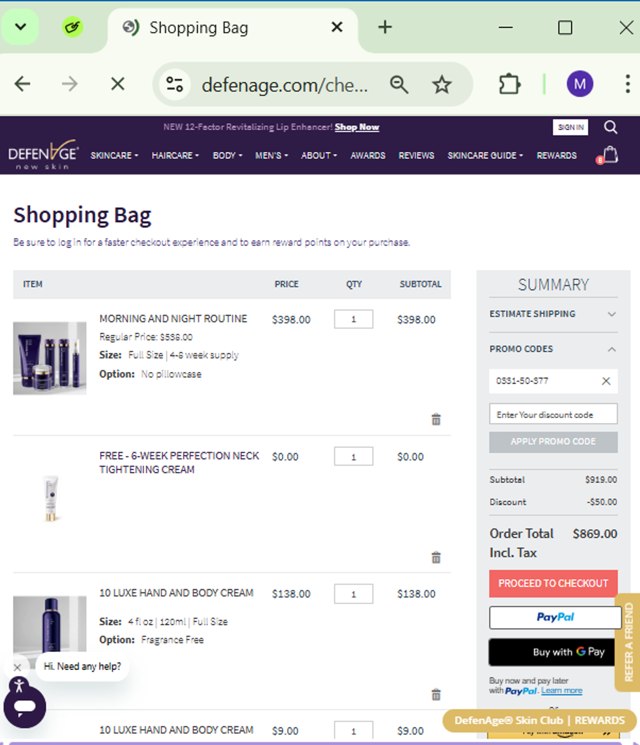Click $9.00 10 LUXE HAND AND BODY CREAM name

(176, 730)
